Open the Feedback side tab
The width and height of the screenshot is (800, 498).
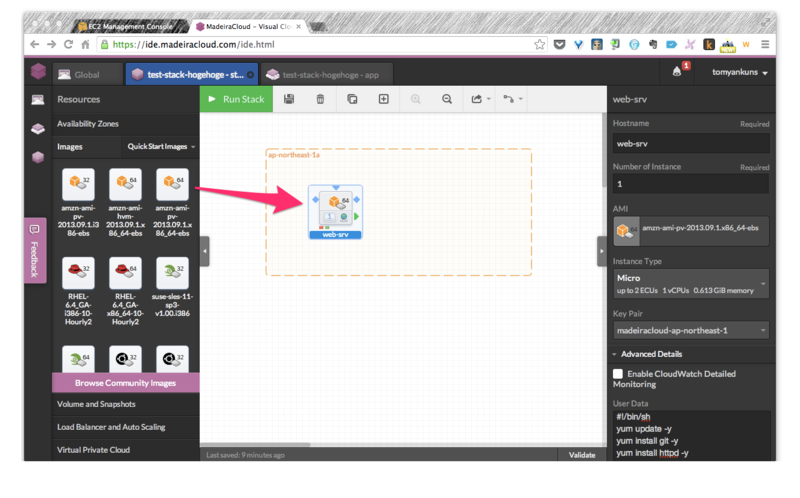35,251
